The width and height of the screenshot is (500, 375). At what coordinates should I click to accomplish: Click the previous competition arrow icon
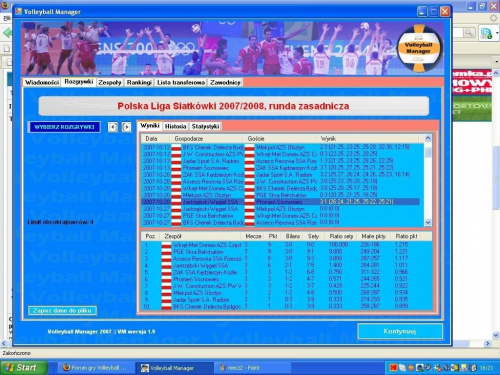(113, 127)
